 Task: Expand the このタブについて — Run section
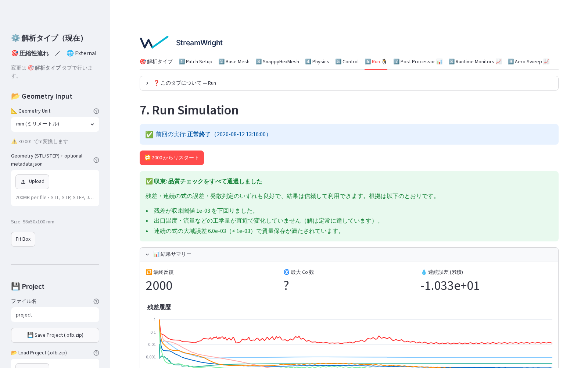(x=349, y=83)
